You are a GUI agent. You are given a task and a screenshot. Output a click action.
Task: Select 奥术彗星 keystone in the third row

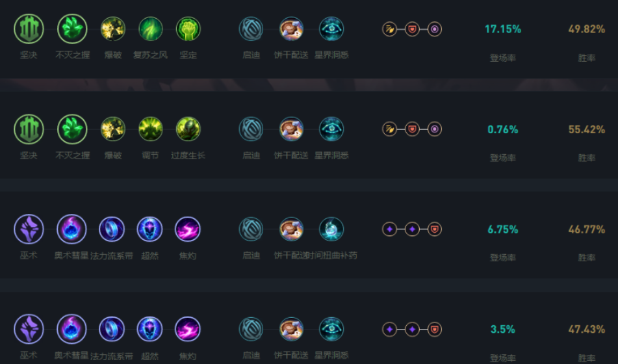(71, 229)
